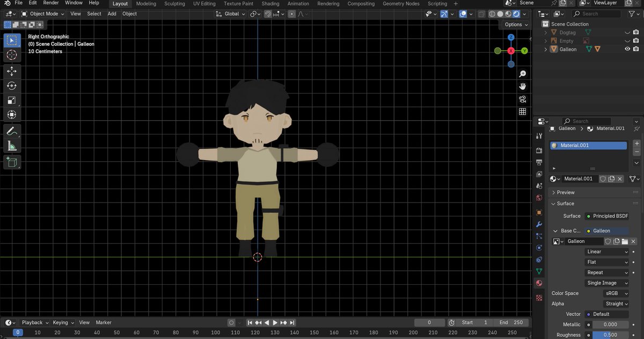Screen dimensions: 644x339
Task: Toggle snapping magnet
Action: point(268,14)
